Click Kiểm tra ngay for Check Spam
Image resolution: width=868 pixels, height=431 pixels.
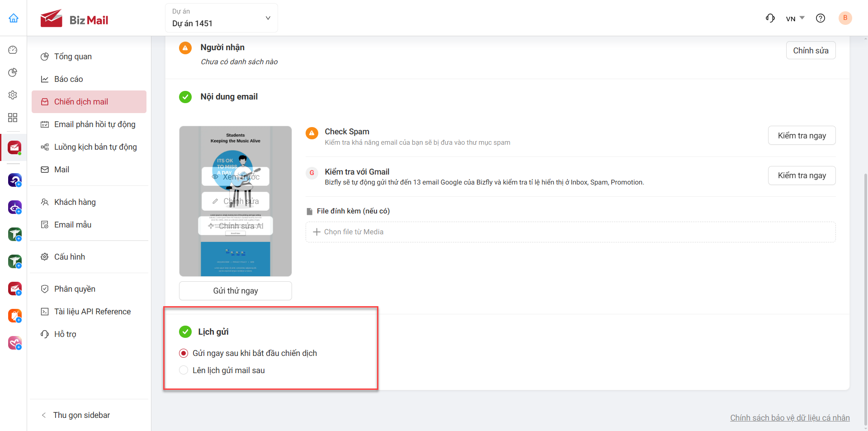coord(802,136)
